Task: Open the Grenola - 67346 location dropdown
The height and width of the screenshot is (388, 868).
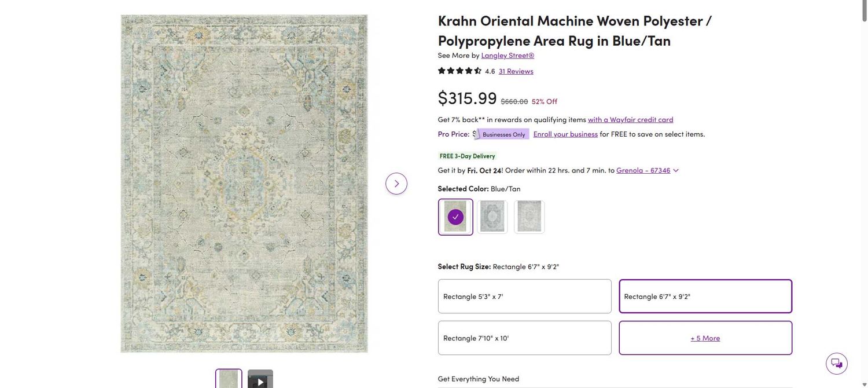Action: pyautogui.click(x=643, y=170)
